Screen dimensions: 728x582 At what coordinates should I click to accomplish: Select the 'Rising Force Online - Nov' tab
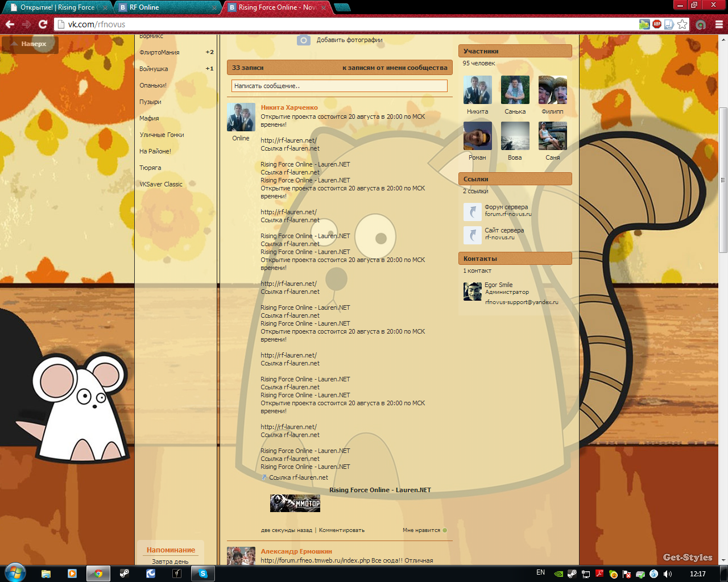click(276, 7)
